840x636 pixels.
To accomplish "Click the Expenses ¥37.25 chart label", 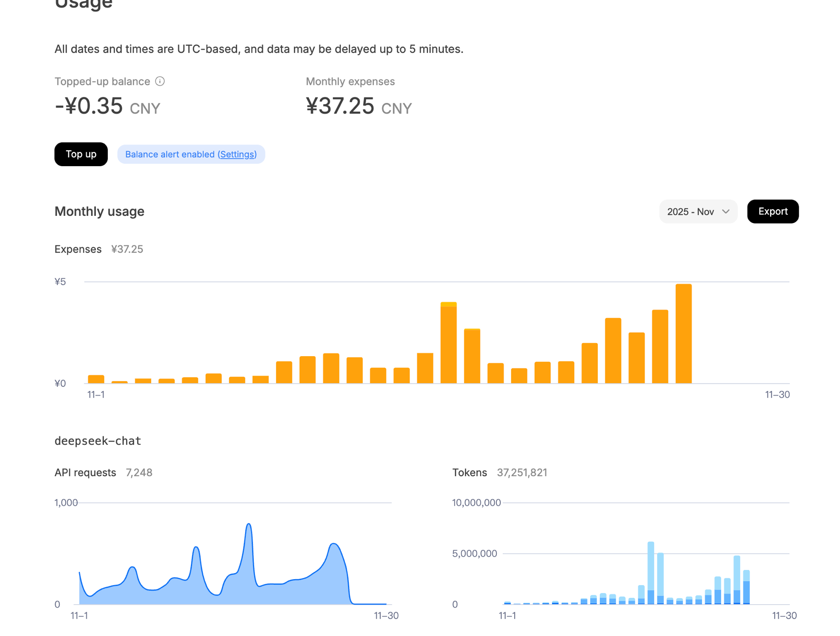I will point(126,249).
